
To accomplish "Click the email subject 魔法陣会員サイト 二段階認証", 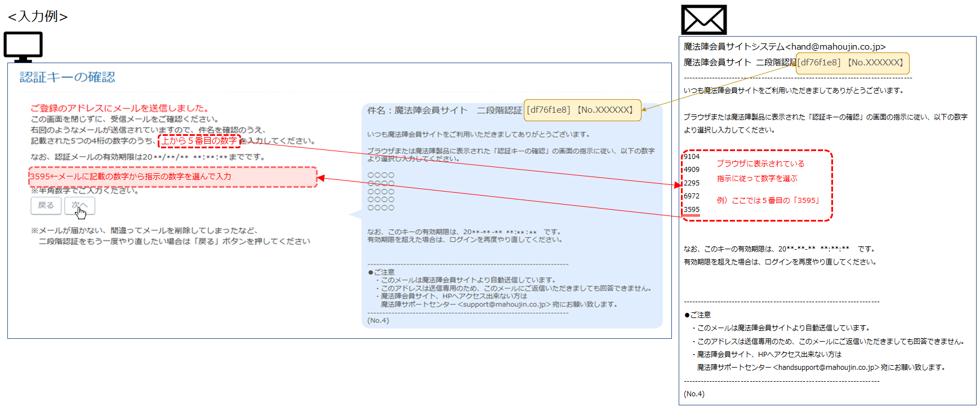I will coord(740,63).
